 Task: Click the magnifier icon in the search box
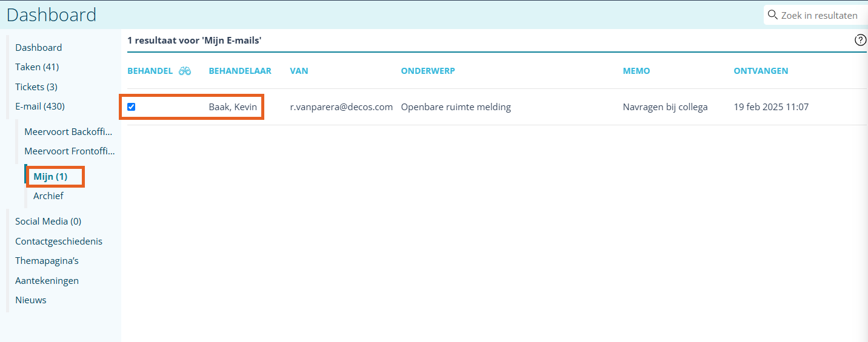click(773, 15)
